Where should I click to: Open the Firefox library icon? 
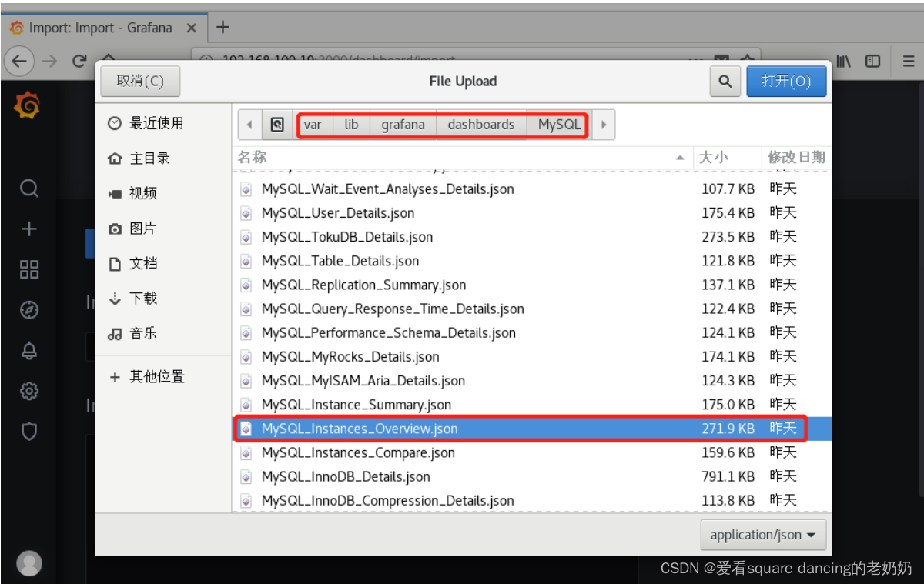(844, 61)
